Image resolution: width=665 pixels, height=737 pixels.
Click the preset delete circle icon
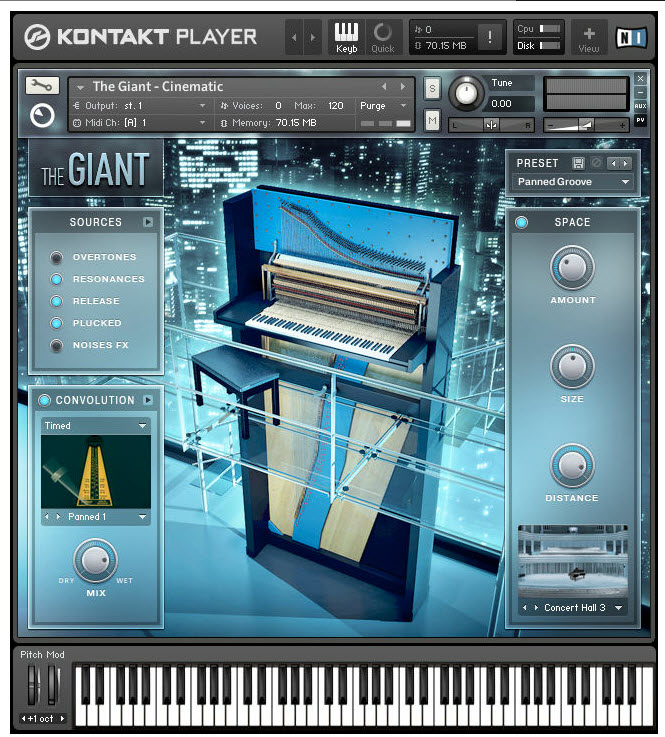[596, 163]
